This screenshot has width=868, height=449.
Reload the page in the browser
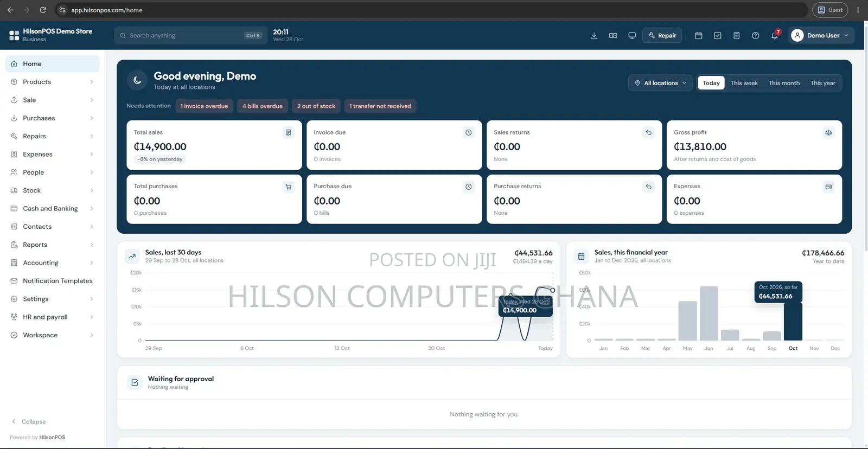pyautogui.click(x=43, y=10)
